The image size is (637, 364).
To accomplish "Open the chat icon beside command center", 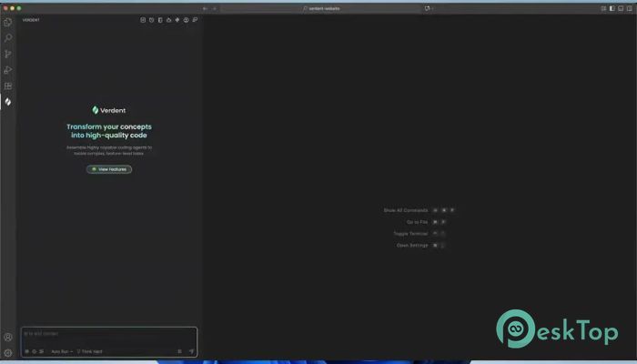I will 428,8.
